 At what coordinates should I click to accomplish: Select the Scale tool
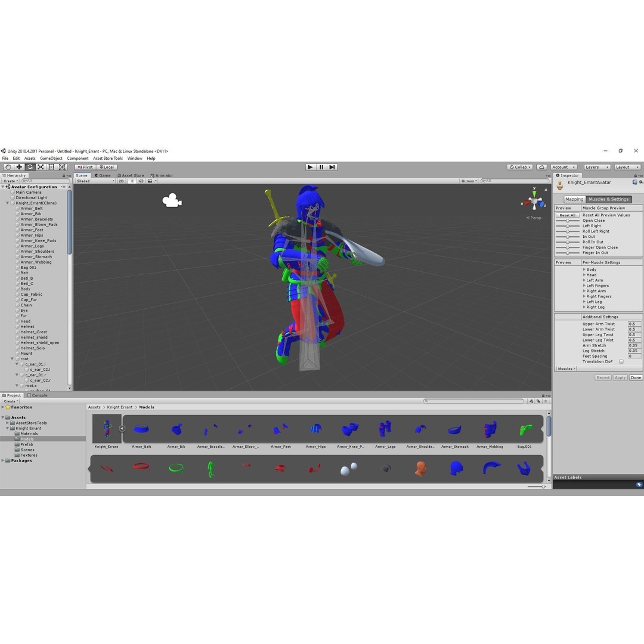tap(41, 167)
